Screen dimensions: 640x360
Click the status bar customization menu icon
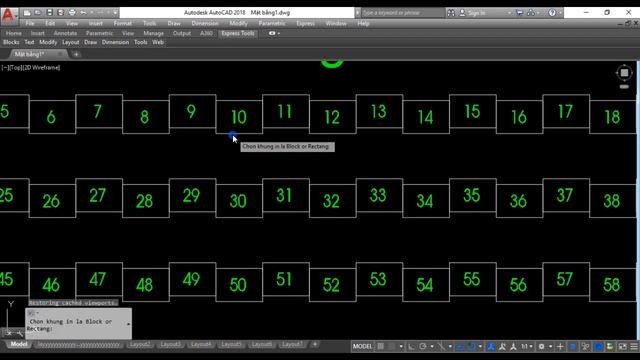(x=634, y=346)
